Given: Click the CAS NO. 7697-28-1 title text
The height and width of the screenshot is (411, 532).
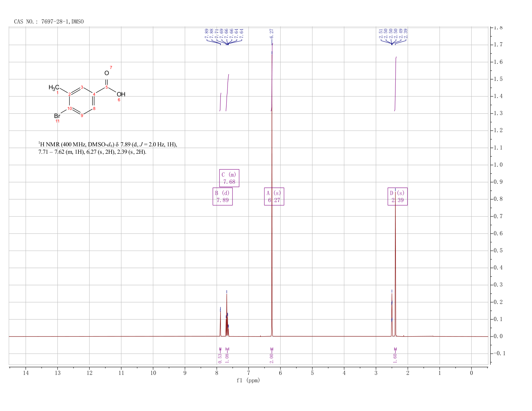Looking at the screenshot, I should [49, 22].
